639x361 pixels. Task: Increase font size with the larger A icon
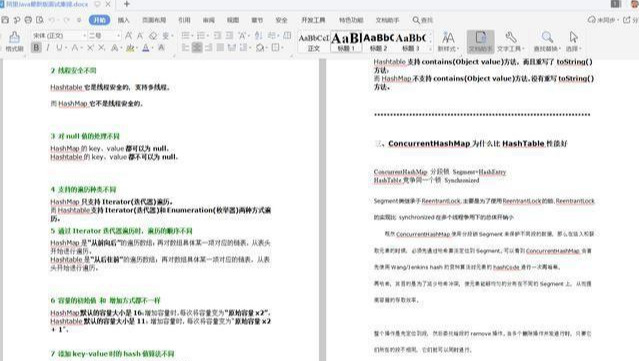point(128,36)
